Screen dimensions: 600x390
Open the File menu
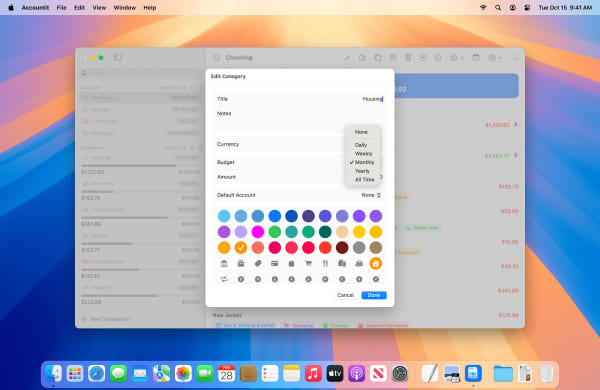tap(61, 8)
